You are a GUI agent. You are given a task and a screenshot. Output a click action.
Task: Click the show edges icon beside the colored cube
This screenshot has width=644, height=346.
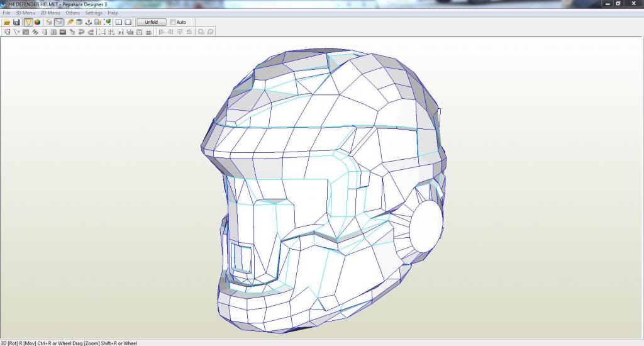[x=49, y=22]
